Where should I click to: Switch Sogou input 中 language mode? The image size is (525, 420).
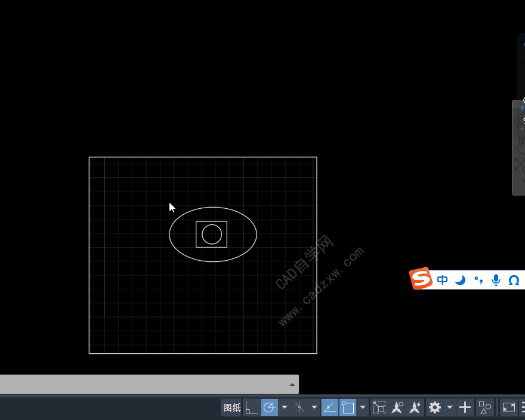point(442,280)
